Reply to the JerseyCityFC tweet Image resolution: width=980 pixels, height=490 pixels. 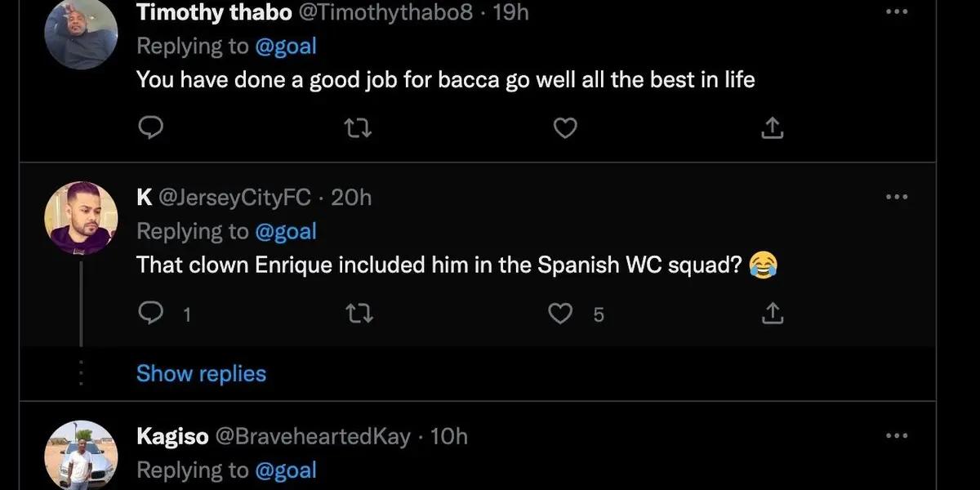(x=152, y=314)
